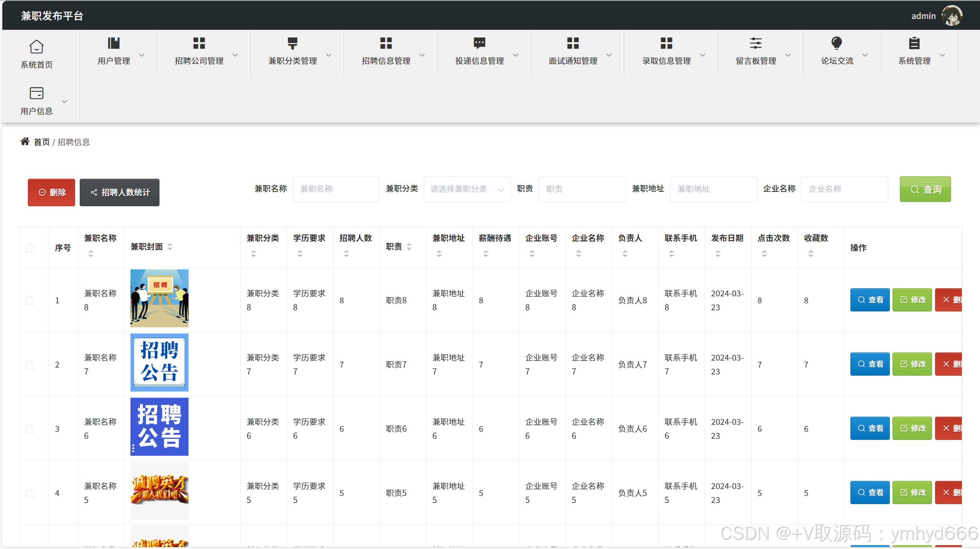Click the 兼职分类管理 brush icon
980x549 pixels.
coord(292,43)
